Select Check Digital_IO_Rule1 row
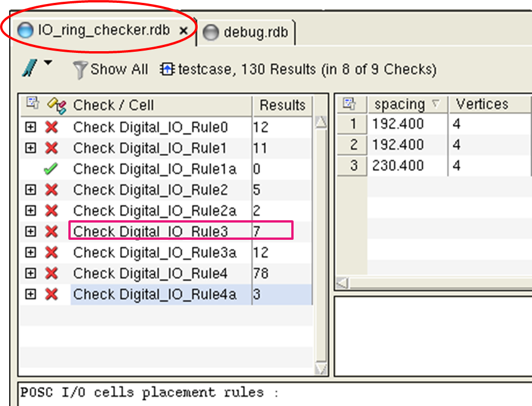The image size is (532, 406). pyautogui.click(x=166, y=148)
